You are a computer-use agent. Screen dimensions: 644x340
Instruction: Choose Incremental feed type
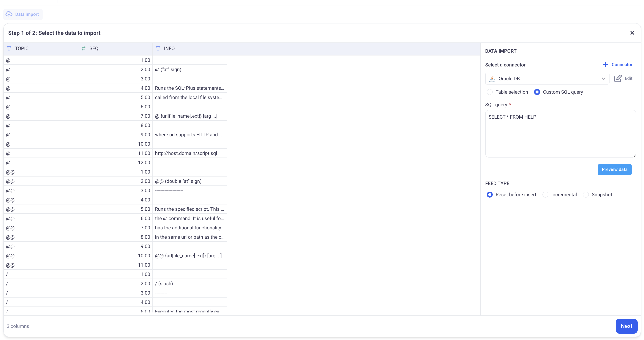click(x=545, y=195)
